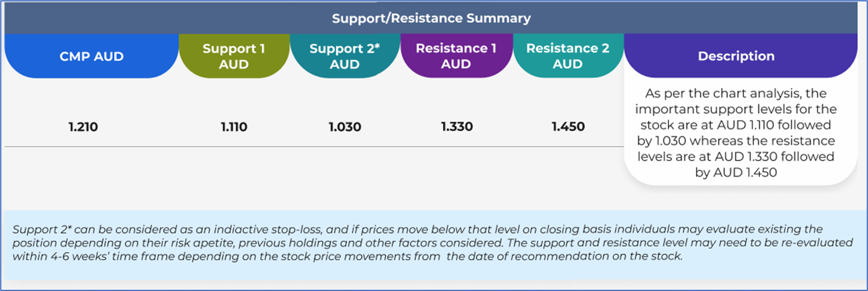The image size is (868, 291).
Task: Click the Resistance 1 value 1.330
Action: (x=456, y=127)
